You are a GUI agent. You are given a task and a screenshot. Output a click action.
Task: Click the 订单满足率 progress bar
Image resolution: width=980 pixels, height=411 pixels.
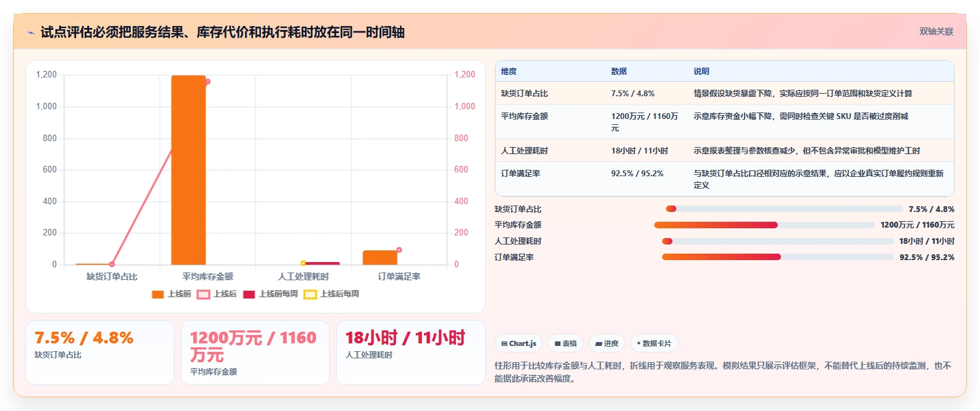[x=778, y=257]
